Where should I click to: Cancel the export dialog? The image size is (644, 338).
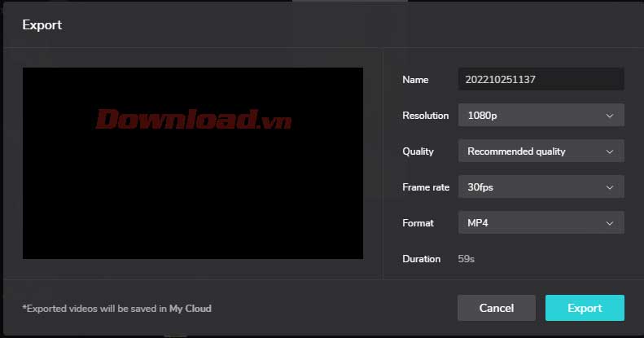[x=496, y=308]
